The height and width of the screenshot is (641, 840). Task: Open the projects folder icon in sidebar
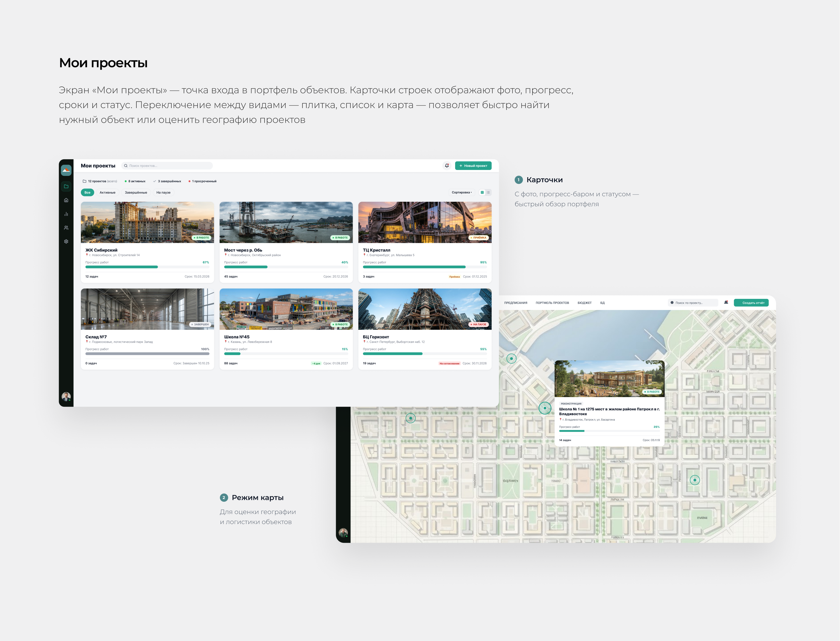(66, 186)
